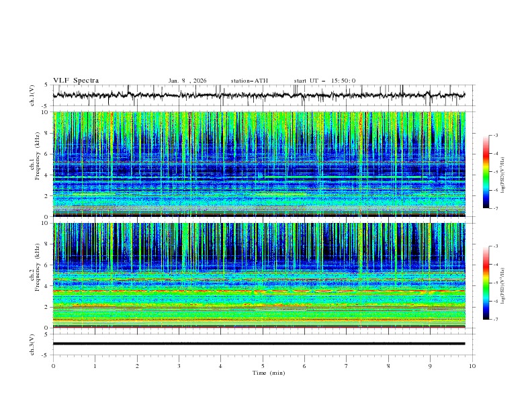Click the "6" kHz tick of ch.2 spectrogram
This screenshot has width=532, height=411.
point(48,265)
